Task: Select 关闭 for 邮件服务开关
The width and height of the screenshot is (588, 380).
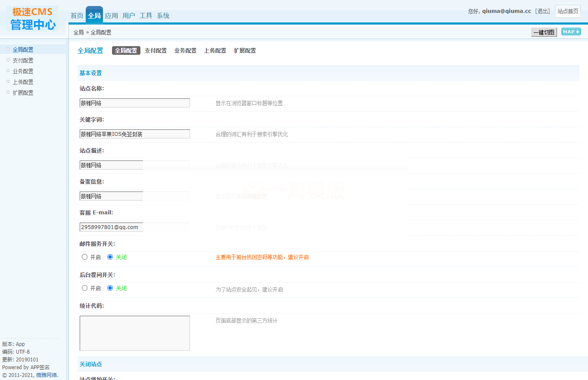Action: pyautogui.click(x=109, y=257)
